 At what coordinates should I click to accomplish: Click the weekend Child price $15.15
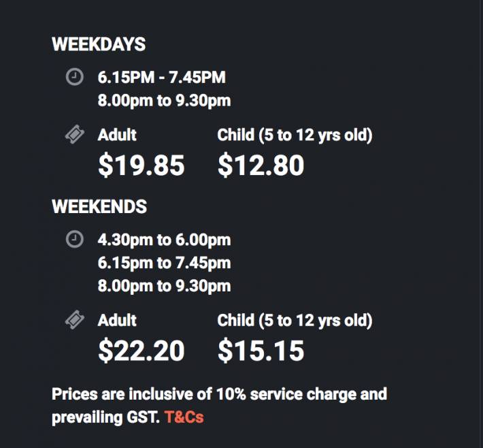click(261, 350)
